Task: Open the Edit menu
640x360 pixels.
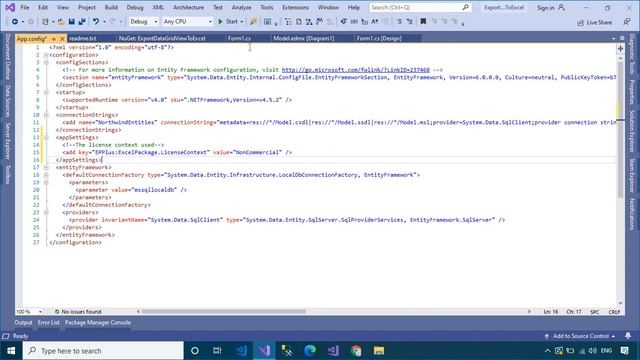Action: [x=42, y=7]
